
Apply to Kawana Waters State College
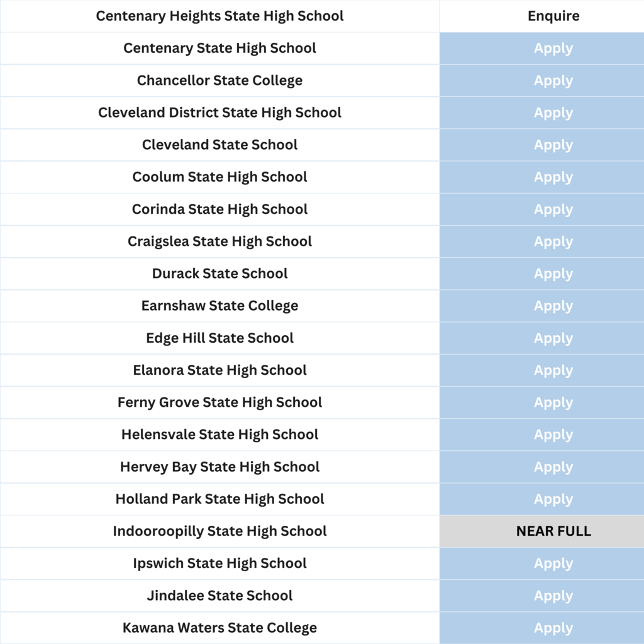pyautogui.click(x=553, y=628)
